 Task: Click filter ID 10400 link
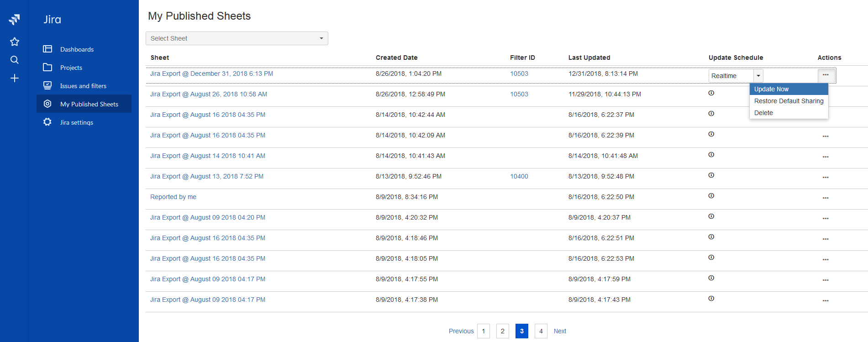[x=519, y=176]
